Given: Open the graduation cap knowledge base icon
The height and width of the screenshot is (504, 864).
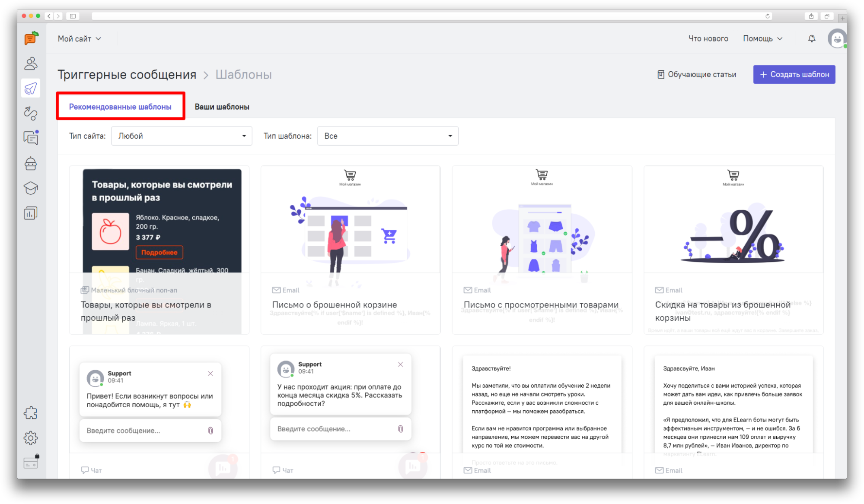Looking at the screenshot, I should click(31, 188).
